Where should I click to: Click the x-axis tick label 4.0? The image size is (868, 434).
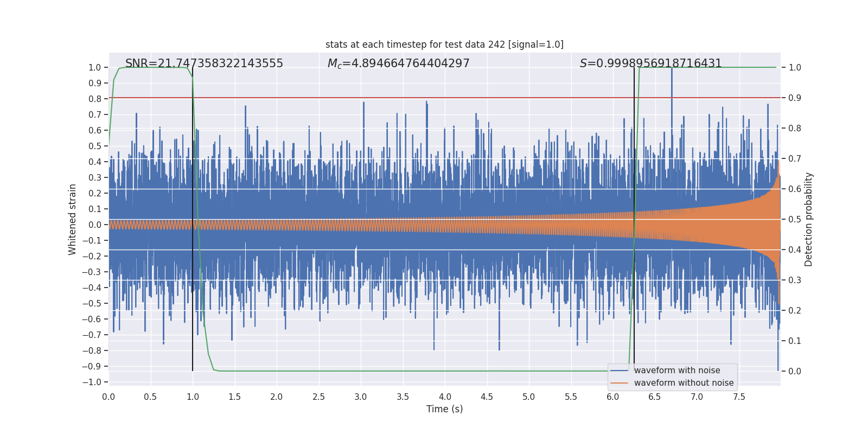pyautogui.click(x=445, y=397)
